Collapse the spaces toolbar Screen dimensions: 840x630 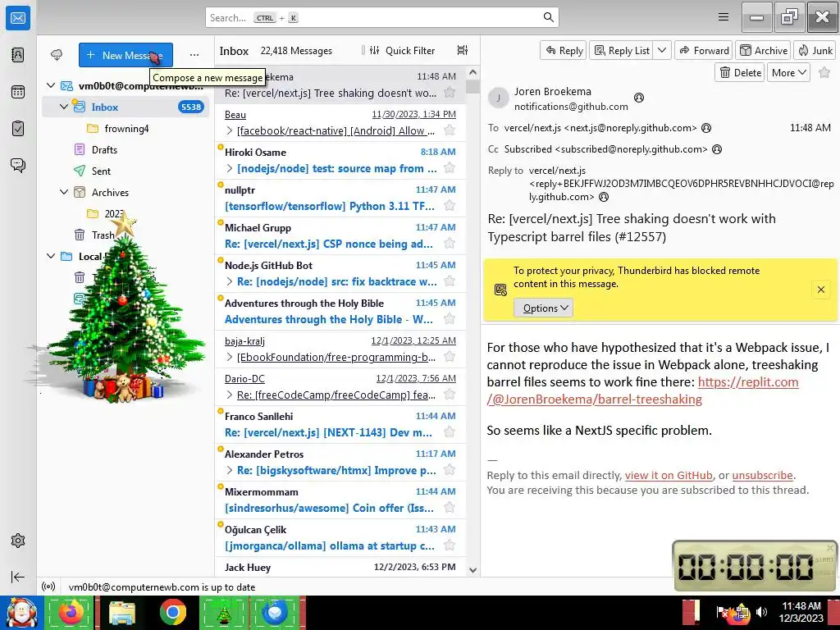[x=18, y=577]
